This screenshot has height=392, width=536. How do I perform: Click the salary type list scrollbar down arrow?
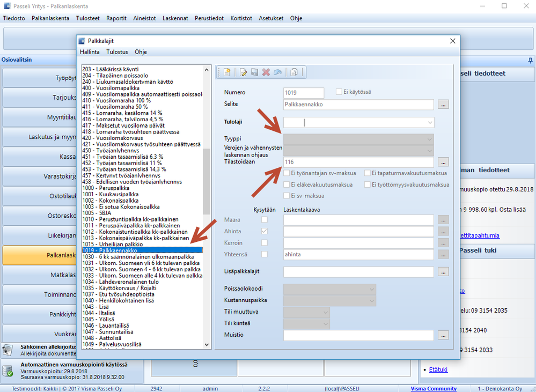207,344
